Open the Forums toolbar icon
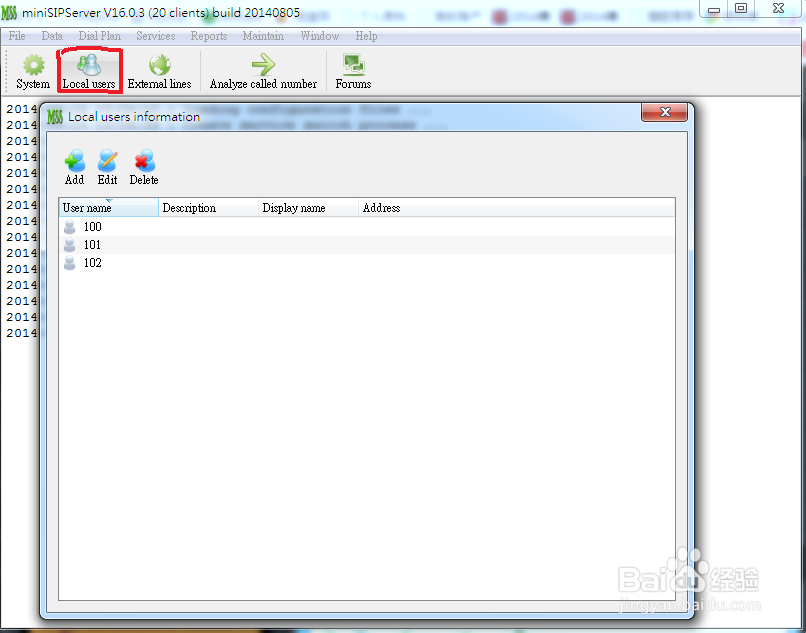Viewport: 806px width, 633px height. [353, 72]
